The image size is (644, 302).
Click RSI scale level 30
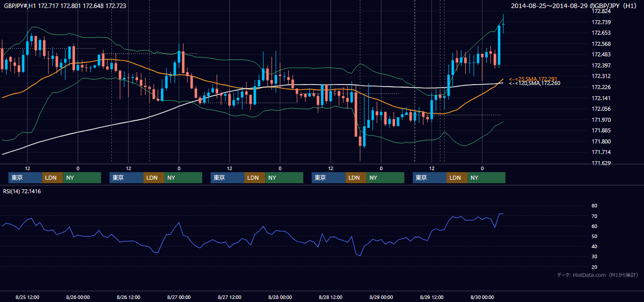pyautogui.click(x=594, y=257)
